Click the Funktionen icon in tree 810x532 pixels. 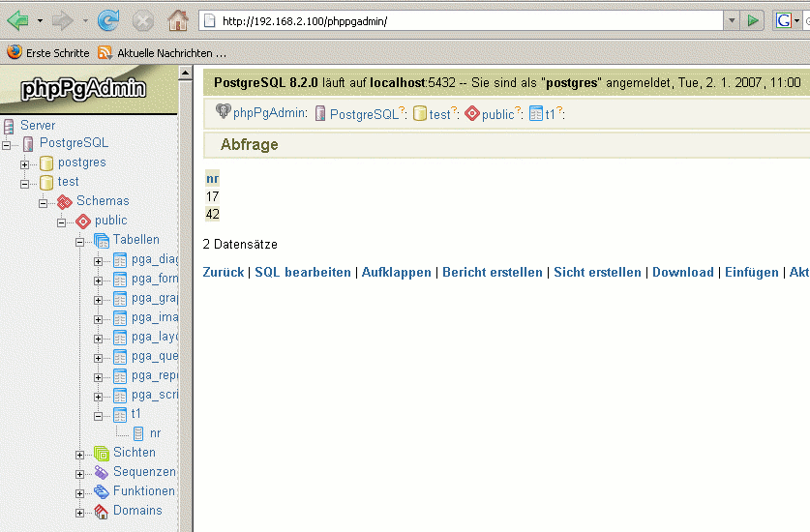click(x=102, y=491)
